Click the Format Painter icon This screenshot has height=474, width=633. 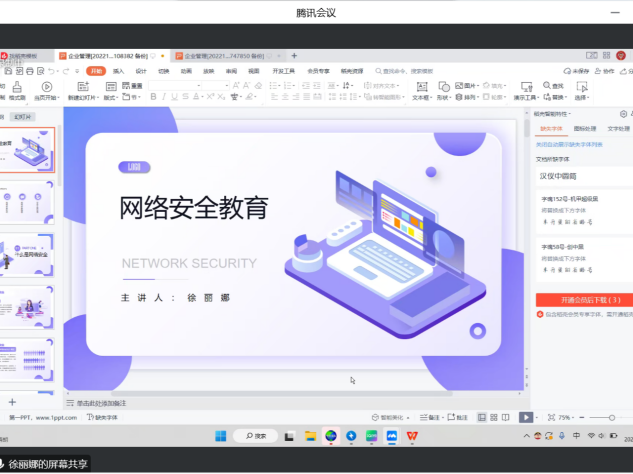[x=17, y=91]
